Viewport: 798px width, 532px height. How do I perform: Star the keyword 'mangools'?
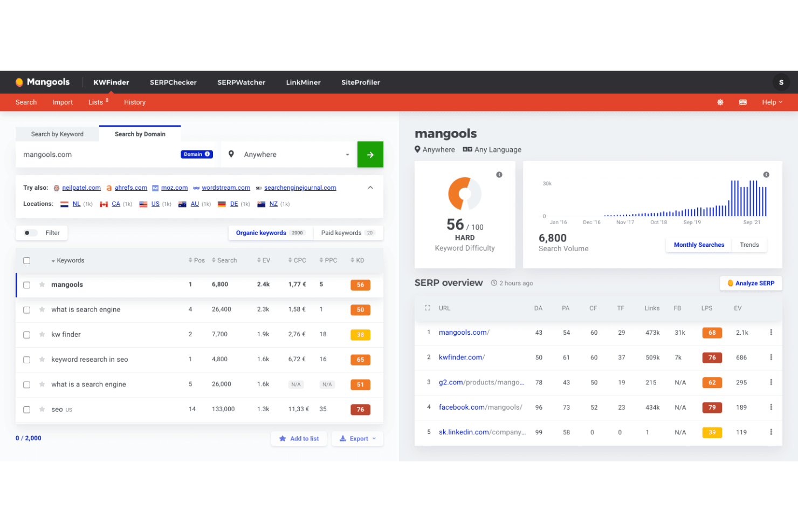pyautogui.click(x=42, y=285)
